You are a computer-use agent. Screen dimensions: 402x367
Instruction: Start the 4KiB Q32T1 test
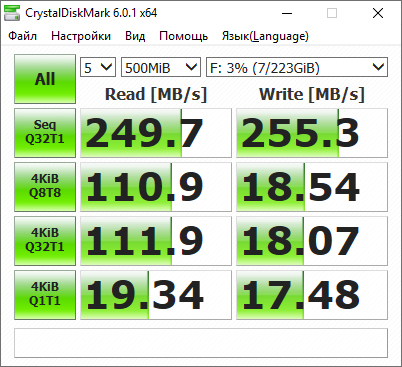tap(45, 241)
